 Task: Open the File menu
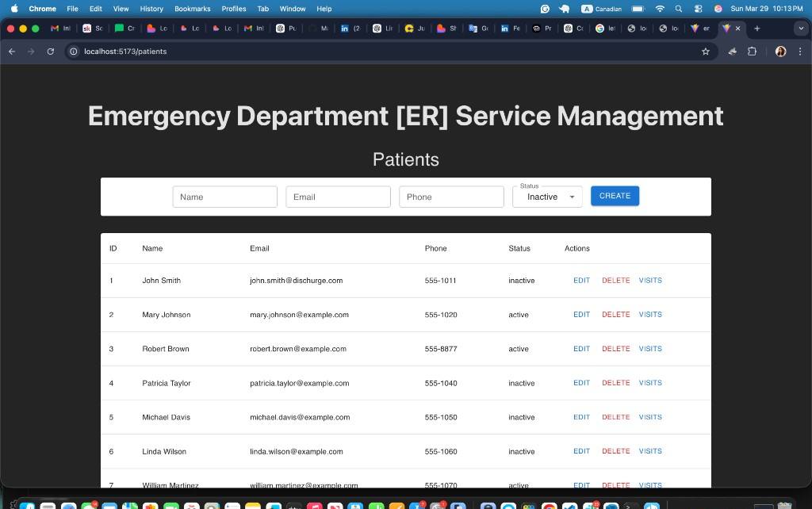pyautogui.click(x=72, y=9)
